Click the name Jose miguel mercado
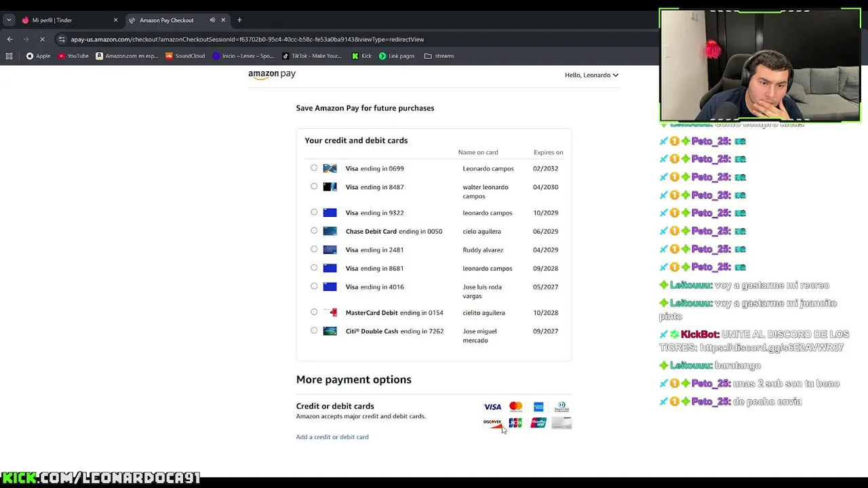The image size is (868, 488). point(479,336)
